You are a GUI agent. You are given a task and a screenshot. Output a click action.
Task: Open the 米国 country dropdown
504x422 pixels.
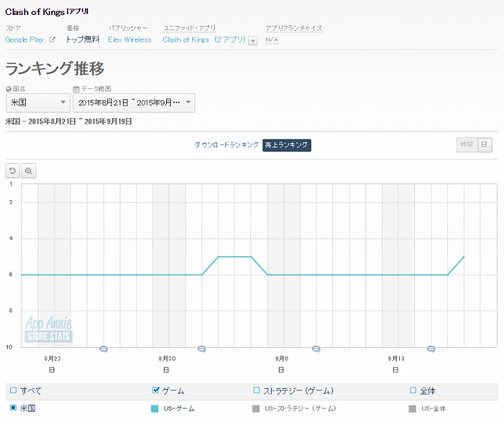coord(39,103)
